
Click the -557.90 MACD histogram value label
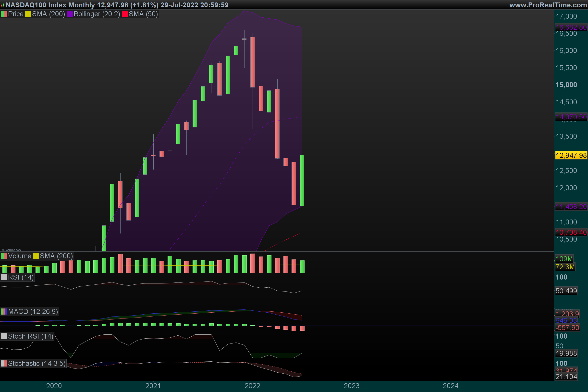pyautogui.click(x=567, y=328)
